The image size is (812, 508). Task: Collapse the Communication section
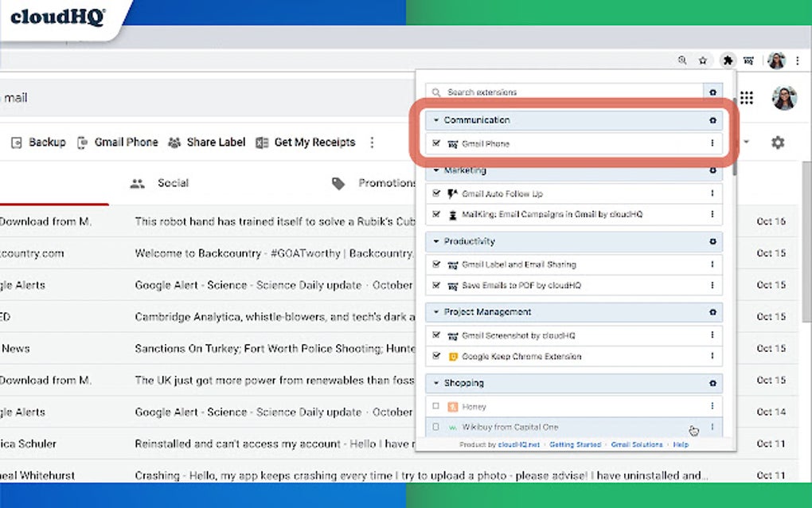click(434, 119)
